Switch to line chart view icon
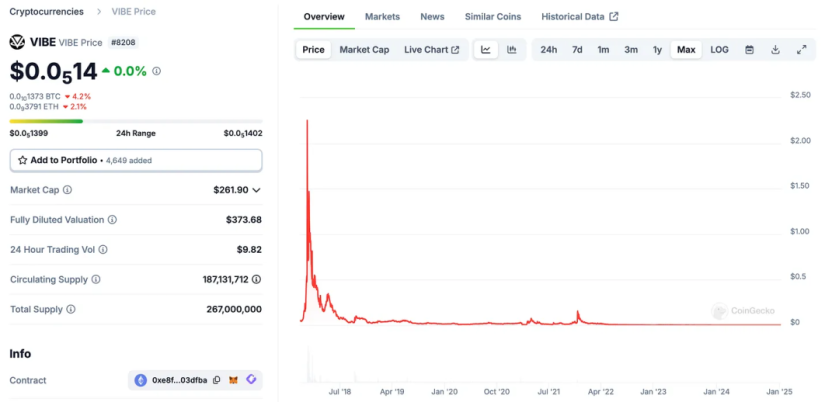 485,49
